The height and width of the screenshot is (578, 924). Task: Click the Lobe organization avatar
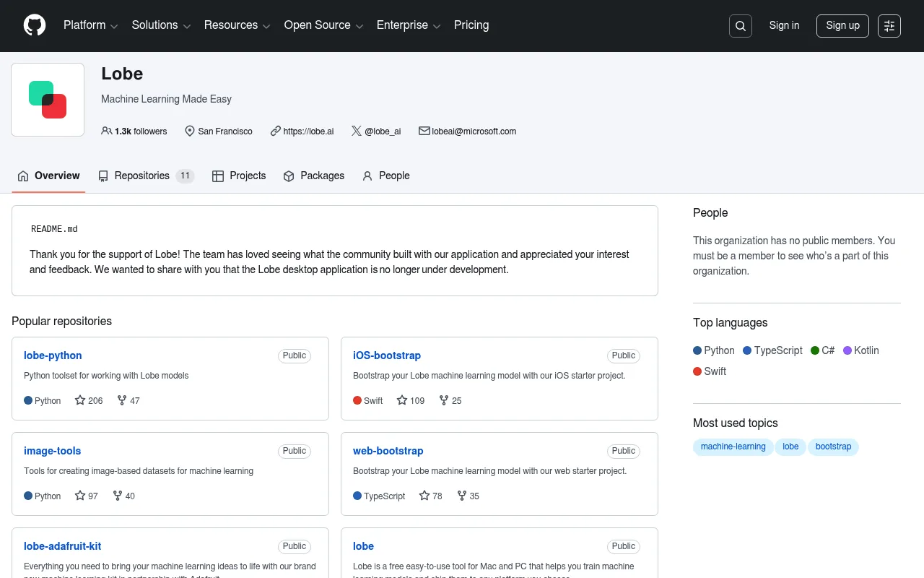coord(48,100)
